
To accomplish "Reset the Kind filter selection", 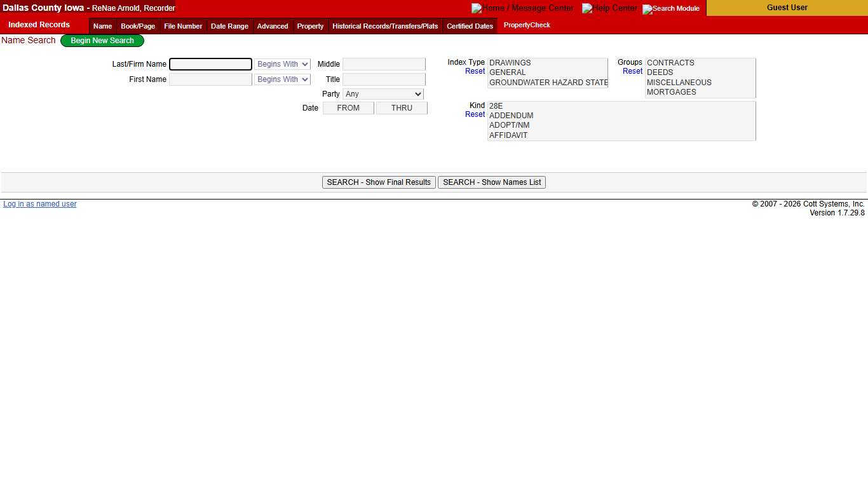I will pyautogui.click(x=475, y=114).
